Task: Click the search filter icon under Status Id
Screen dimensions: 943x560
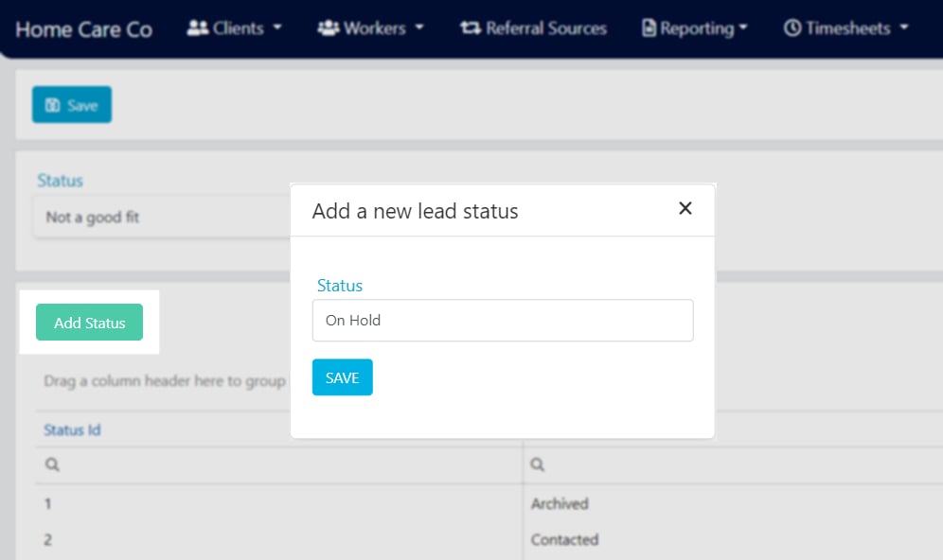Action: click(52, 464)
